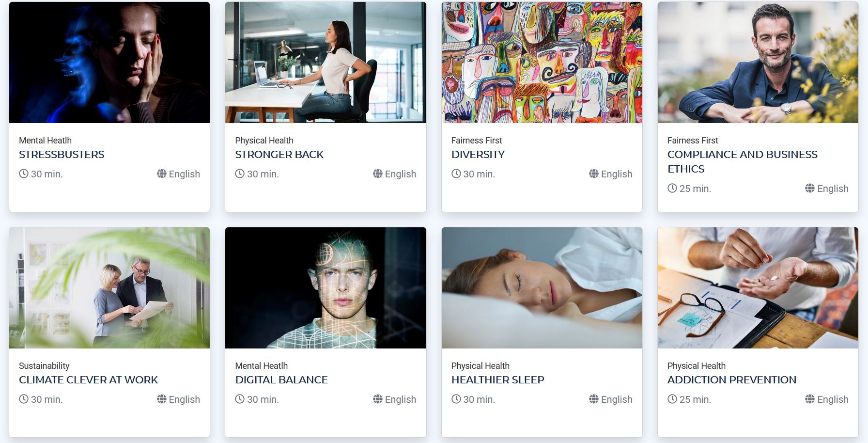Screen dimensions: 868x443
Task: Click the globe icon on Climate Clever at Work card
Action: [x=162, y=399]
